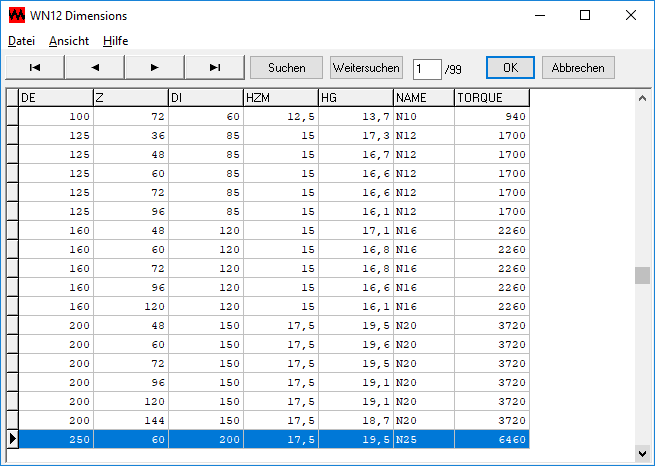Click the record number input field

[427, 68]
